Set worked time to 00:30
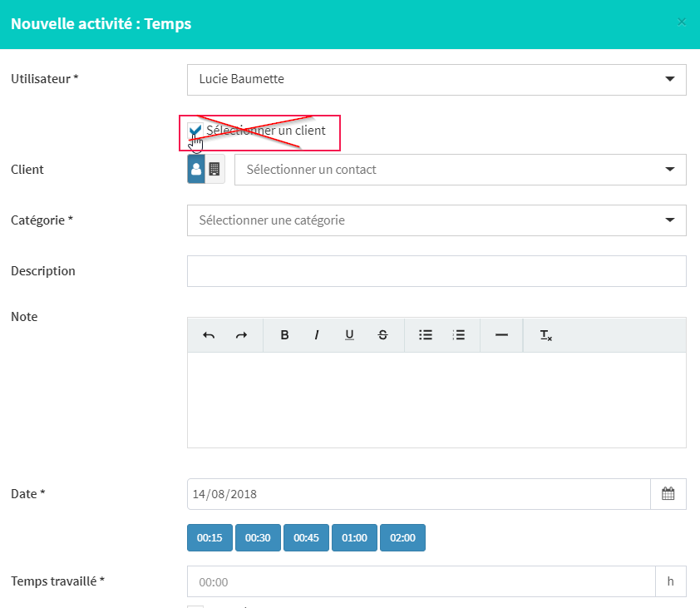The image size is (700, 608). (258, 538)
